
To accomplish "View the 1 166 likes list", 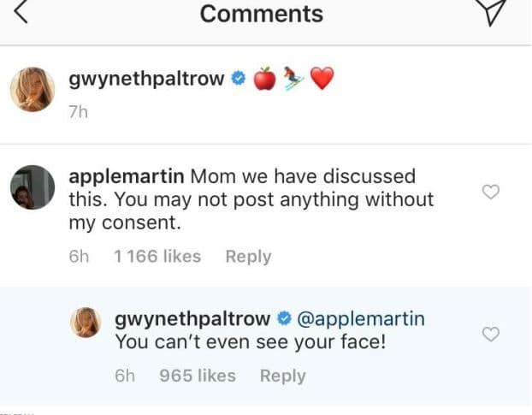I will (157, 256).
